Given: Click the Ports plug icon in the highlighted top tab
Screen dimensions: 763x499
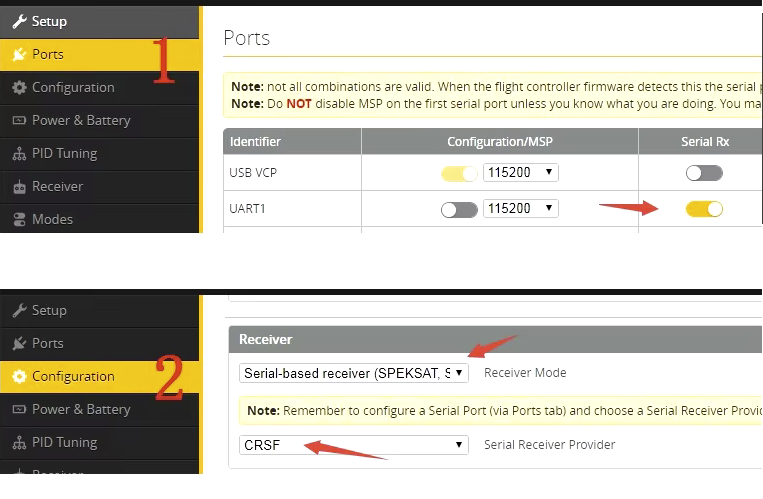Looking at the screenshot, I should click(x=19, y=54).
